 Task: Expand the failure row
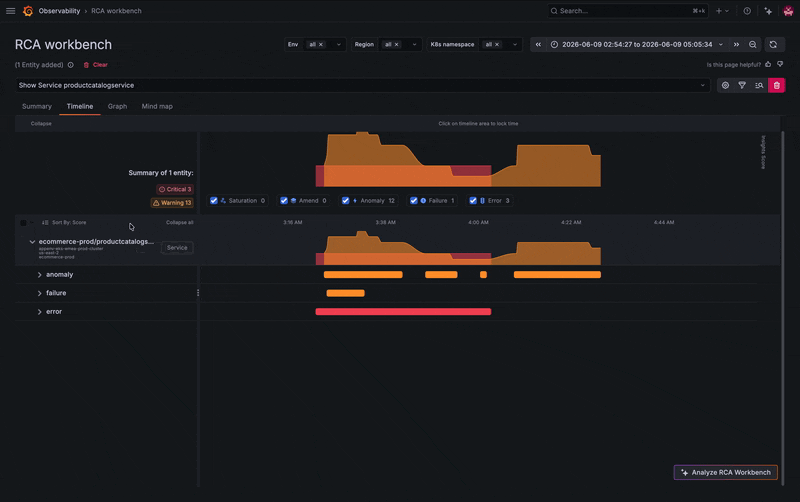point(39,293)
